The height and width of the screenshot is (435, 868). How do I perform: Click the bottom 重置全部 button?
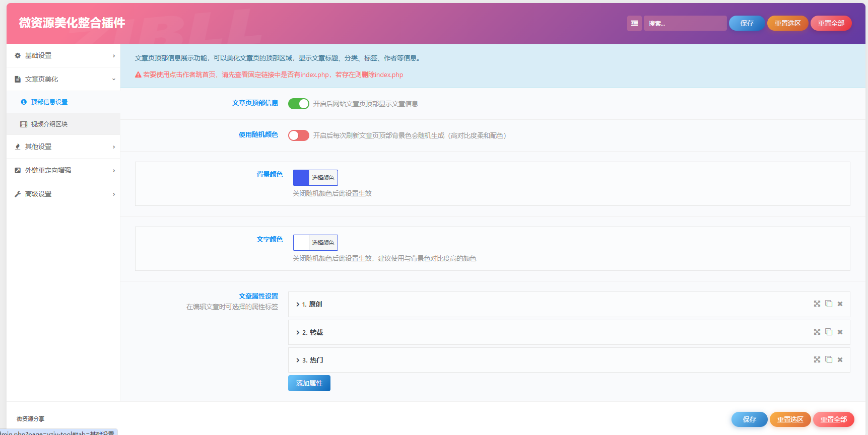coord(833,419)
